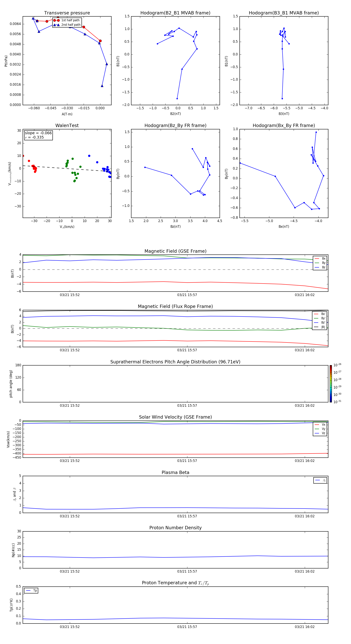This screenshot has width=351, height=644.
Task: Click the 'A(T·m)' x-axis label
Action: pos(67,114)
